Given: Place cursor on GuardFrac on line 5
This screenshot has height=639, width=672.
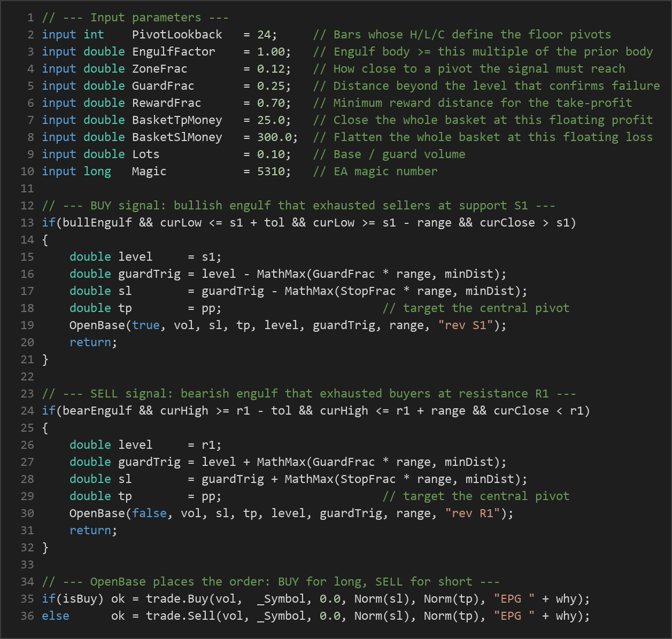Looking at the screenshot, I should pos(163,85).
